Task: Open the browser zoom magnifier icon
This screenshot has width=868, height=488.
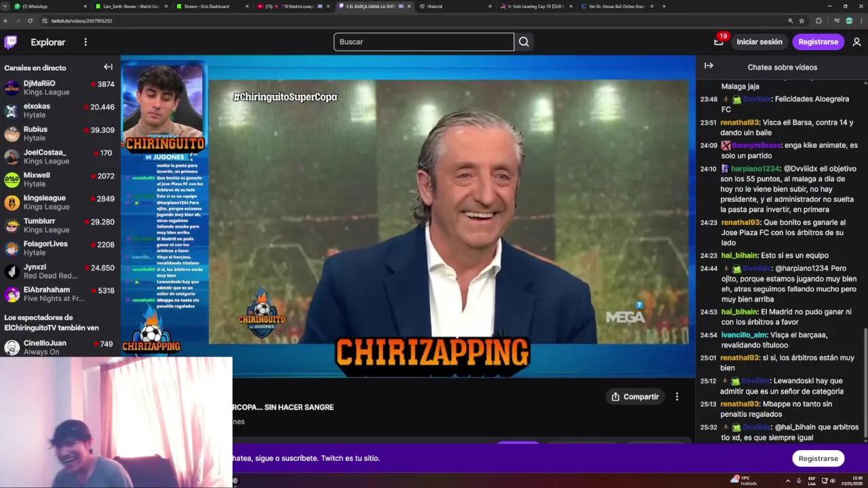Action: [790, 21]
